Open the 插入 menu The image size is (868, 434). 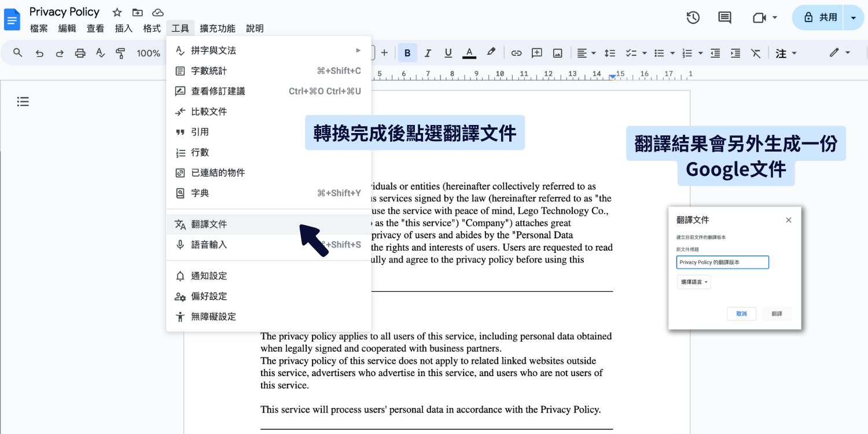click(x=124, y=28)
